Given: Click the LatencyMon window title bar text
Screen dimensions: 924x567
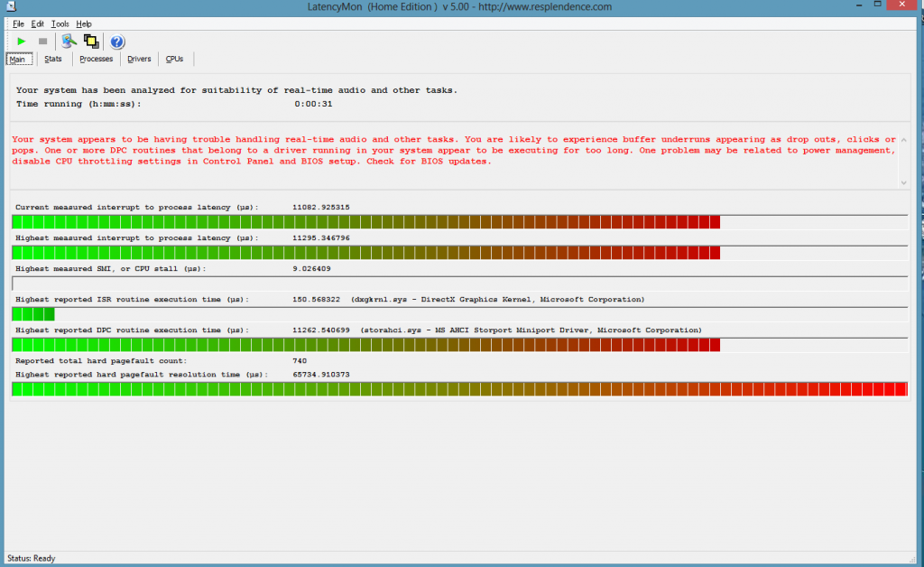Looking at the screenshot, I should point(459,7).
